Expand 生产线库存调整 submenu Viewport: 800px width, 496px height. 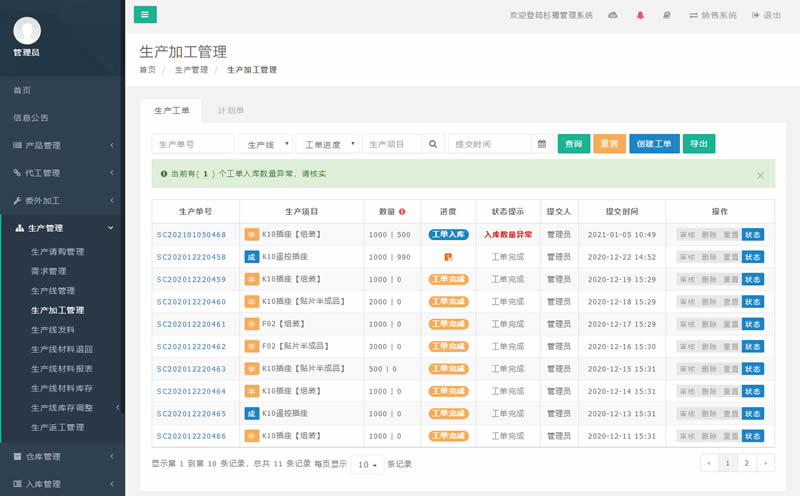tap(62, 408)
